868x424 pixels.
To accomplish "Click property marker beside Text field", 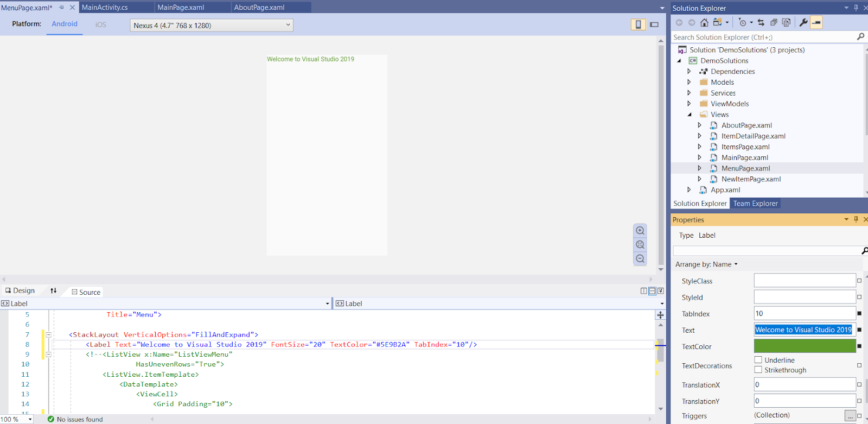I will [x=859, y=330].
